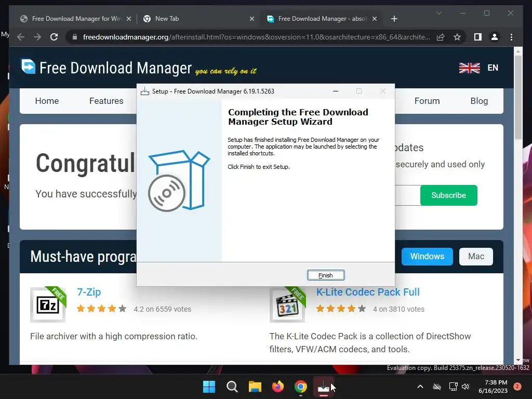This screenshot has width=532, height=399.
Task: Go back in Chrome history
Action: coord(21,37)
